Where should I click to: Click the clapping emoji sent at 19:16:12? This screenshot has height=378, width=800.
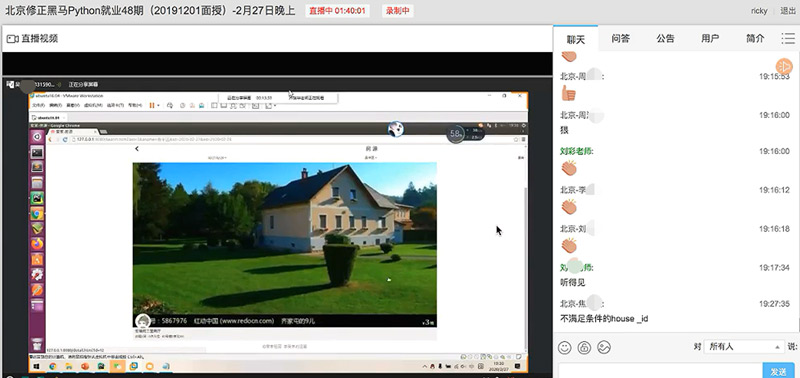click(568, 207)
